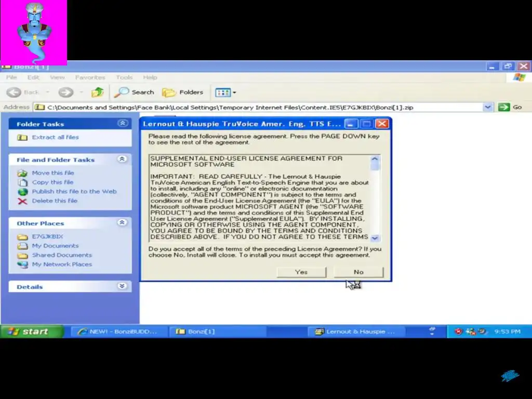Open Shared Documents from Other Places

coord(62,255)
